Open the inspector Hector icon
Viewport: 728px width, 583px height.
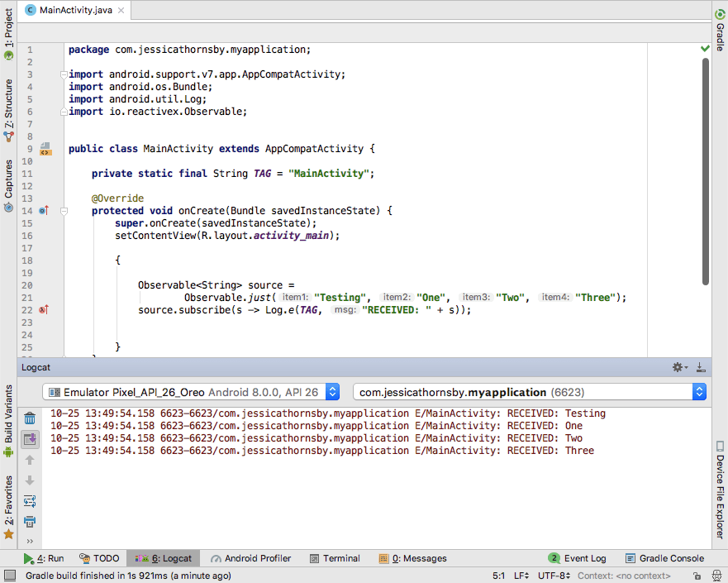click(x=717, y=576)
